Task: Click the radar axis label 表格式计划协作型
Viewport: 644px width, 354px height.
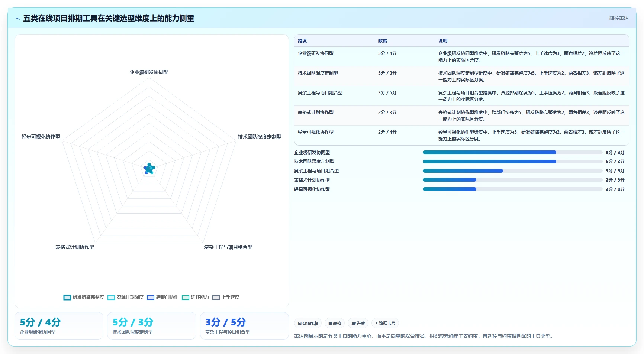Action: click(75, 247)
